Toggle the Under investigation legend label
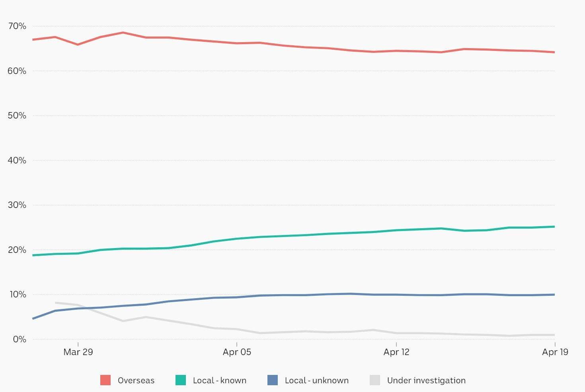The width and height of the screenshot is (585, 392). (426, 380)
